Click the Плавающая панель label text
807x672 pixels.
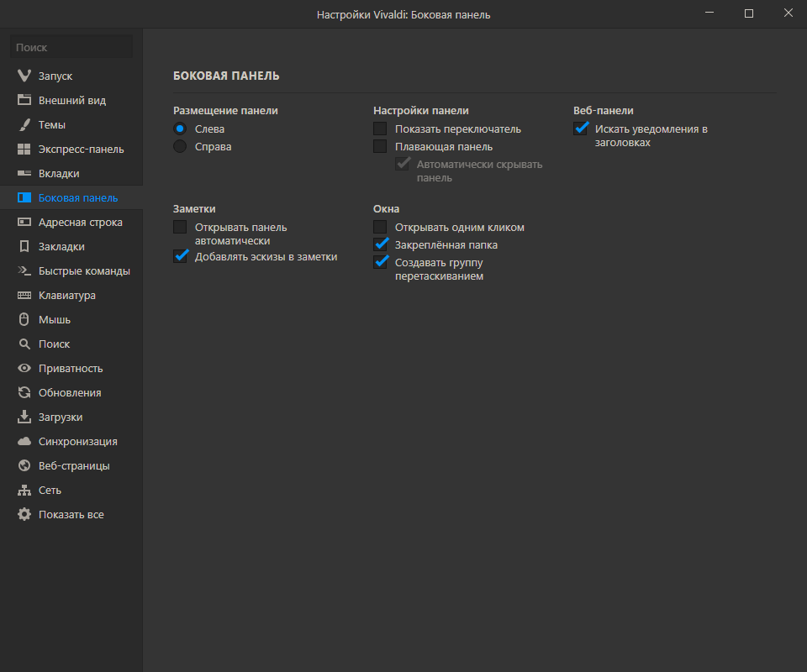coord(444,147)
